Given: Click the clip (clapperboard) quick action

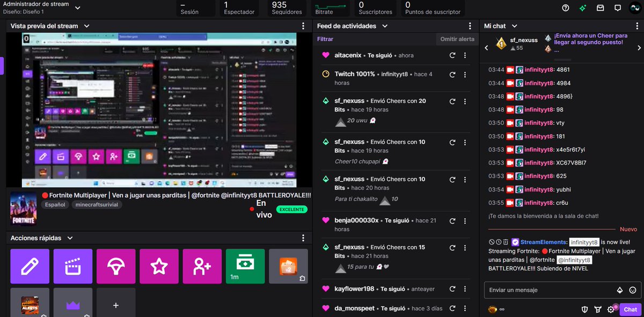Looking at the screenshot, I should pyautogui.click(x=73, y=266).
